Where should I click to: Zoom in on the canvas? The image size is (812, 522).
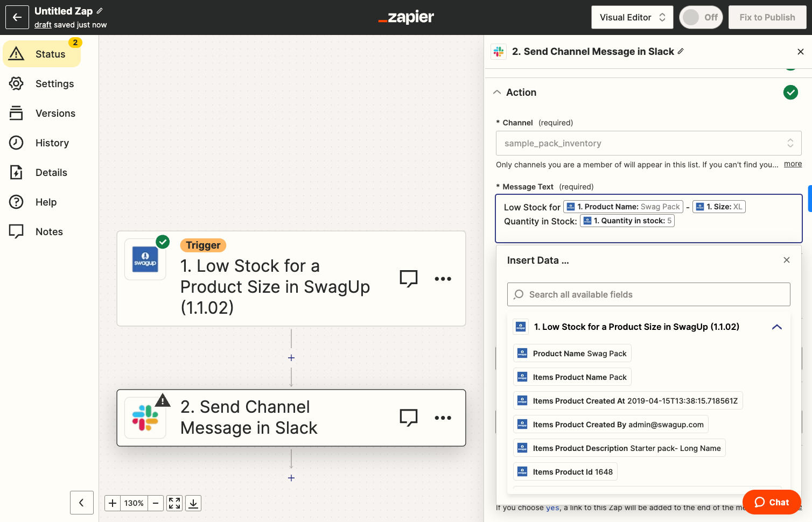coord(113,503)
